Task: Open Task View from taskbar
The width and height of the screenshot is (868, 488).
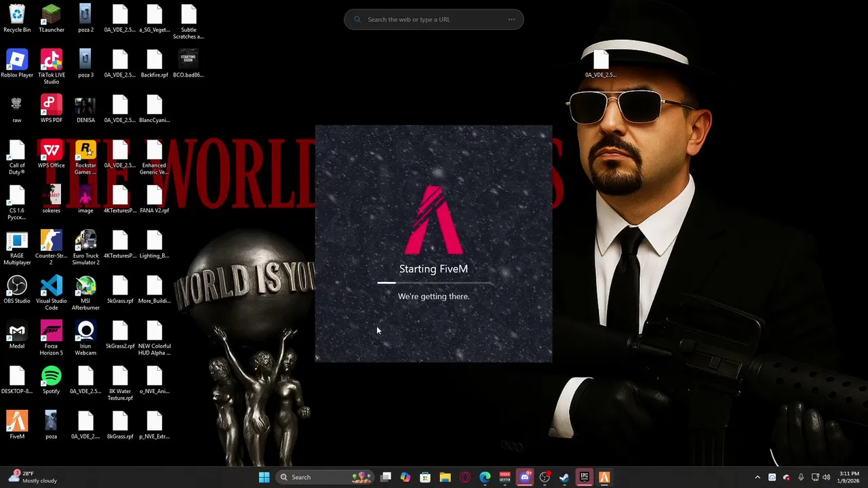Action: tap(386, 477)
